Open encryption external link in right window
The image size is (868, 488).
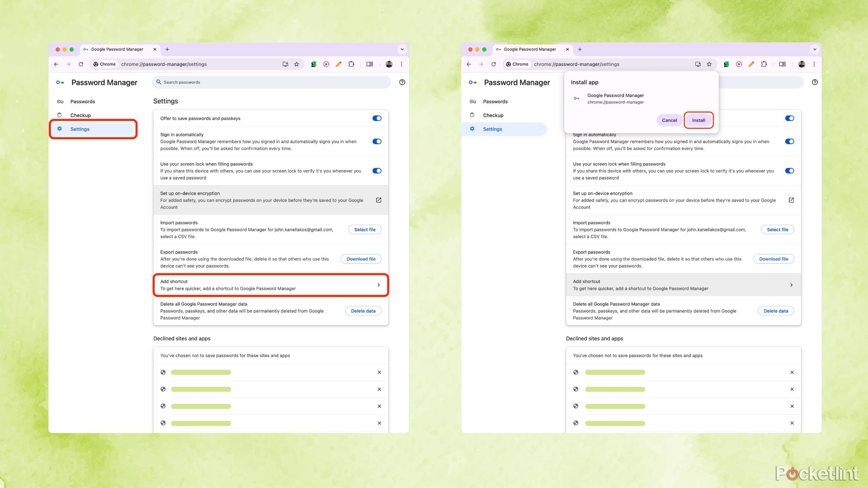click(791, 200)
